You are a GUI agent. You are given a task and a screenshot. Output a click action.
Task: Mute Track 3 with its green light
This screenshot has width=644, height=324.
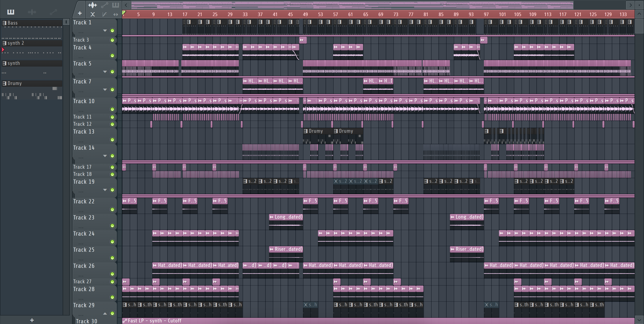coord(112,40)
